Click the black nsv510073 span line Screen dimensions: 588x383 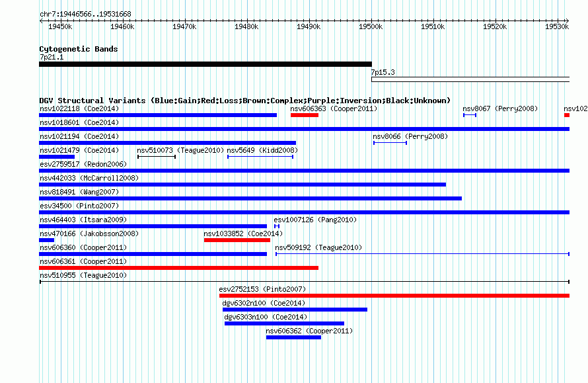(157, 157)
